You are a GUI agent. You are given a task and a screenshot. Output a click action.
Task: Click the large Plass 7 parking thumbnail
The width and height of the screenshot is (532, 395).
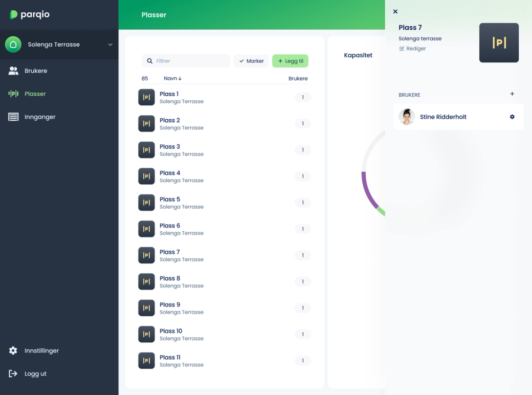[x=499, y=43]
